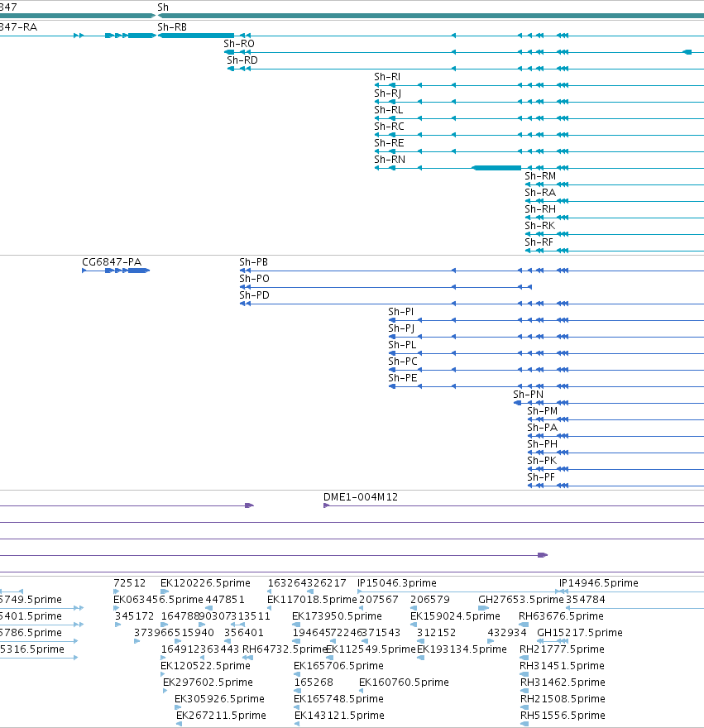Image resolution: width=704 pixels, height=728 pixels.
Task: Click EK063456.5prime EST label
Action: tap(158, 600)
